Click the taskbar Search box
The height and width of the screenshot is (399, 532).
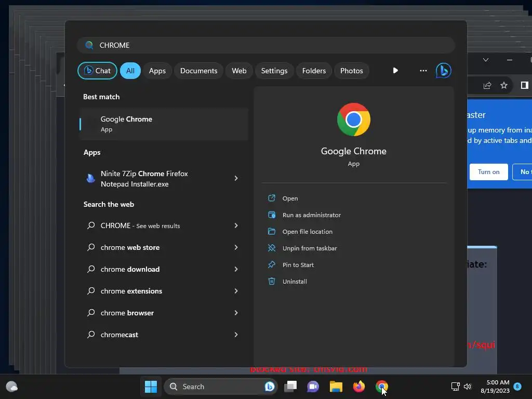tap(220, 387)
